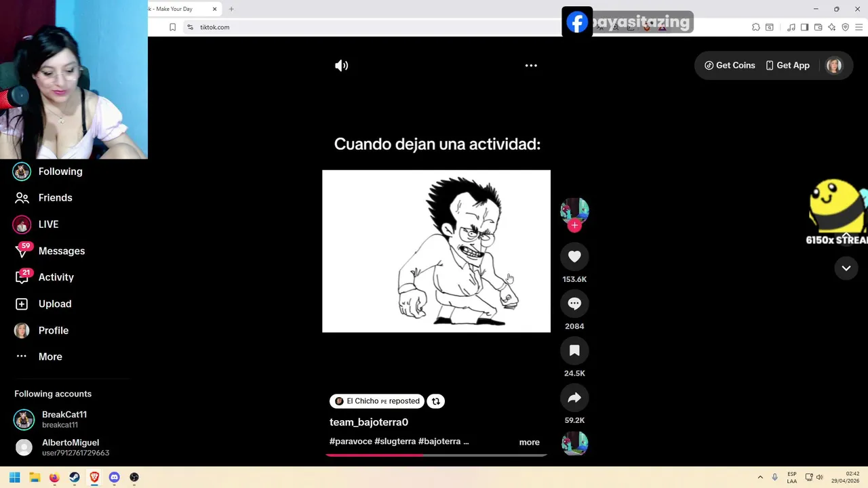Screen dimensions: 868x488
Task: Switch to Brave in the taskbar
Action: click(94, 477)
